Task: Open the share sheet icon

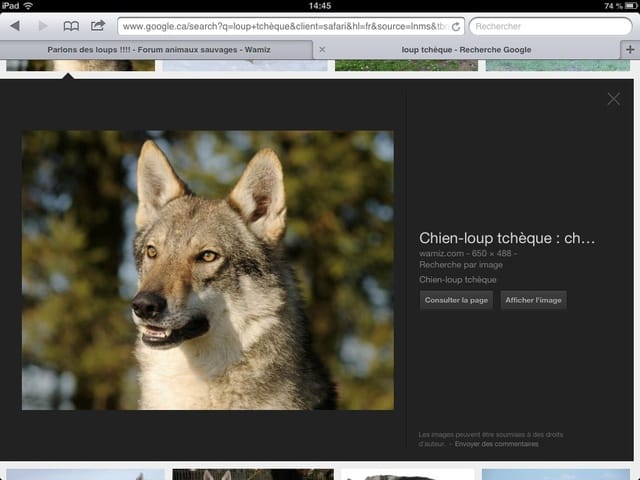Action: (x=98, y=25)
